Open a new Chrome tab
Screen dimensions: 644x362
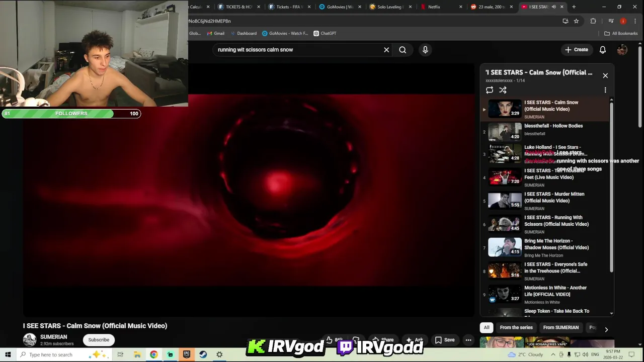point(574,7)
